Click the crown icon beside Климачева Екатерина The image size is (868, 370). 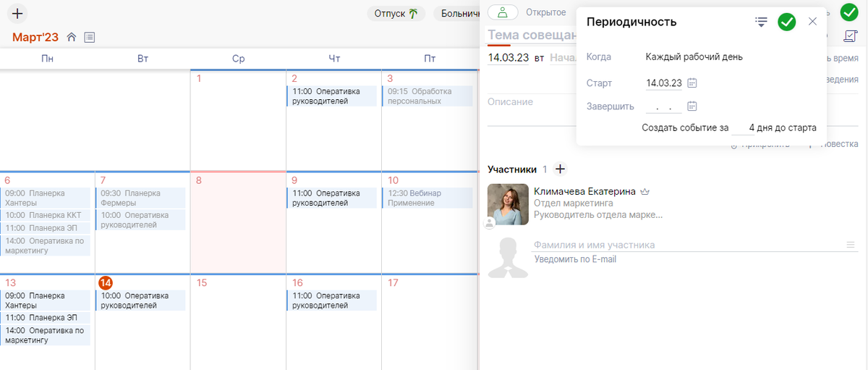[645, 191]
